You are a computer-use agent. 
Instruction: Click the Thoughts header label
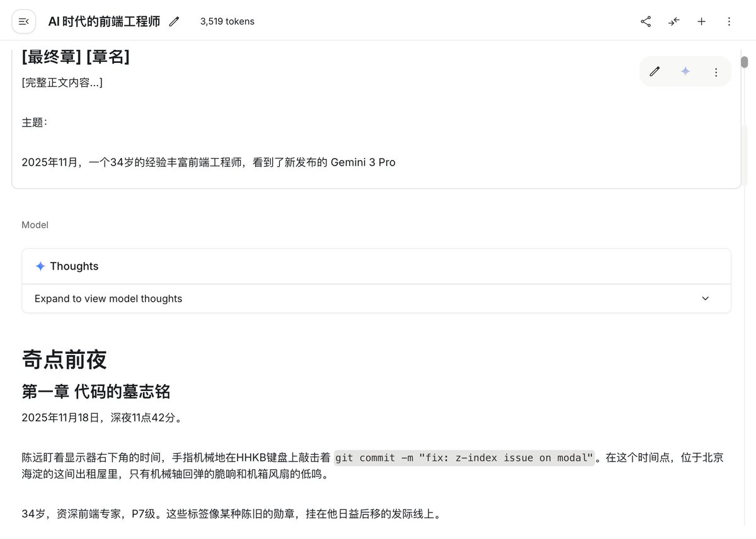point(74,266)
